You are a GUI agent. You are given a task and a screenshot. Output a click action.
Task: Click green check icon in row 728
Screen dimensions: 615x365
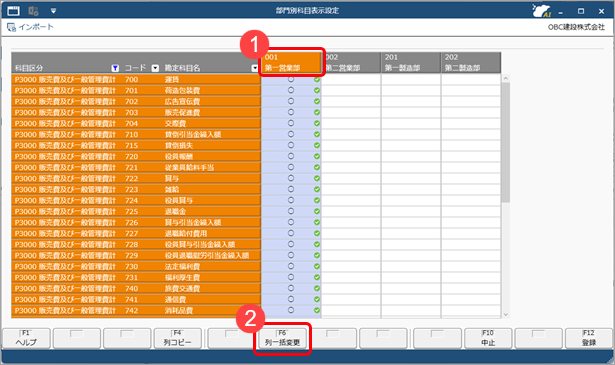pyautogui.click(x=317, y=244)
